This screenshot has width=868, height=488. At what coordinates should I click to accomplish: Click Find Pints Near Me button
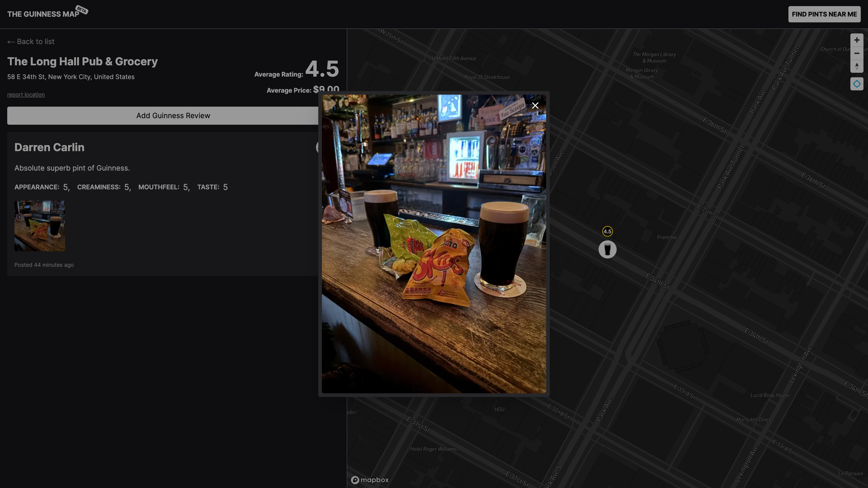824,14
